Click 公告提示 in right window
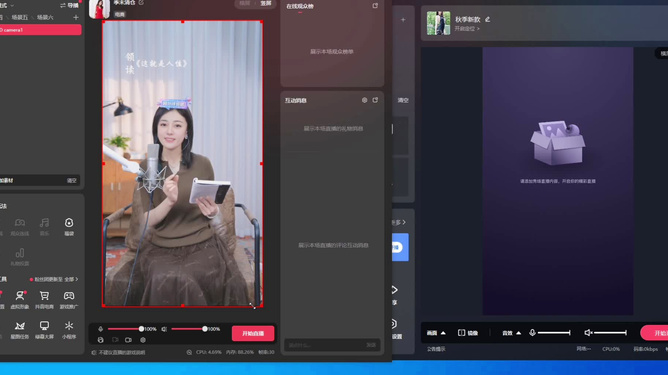668x375 pixels. coord(436,349)
